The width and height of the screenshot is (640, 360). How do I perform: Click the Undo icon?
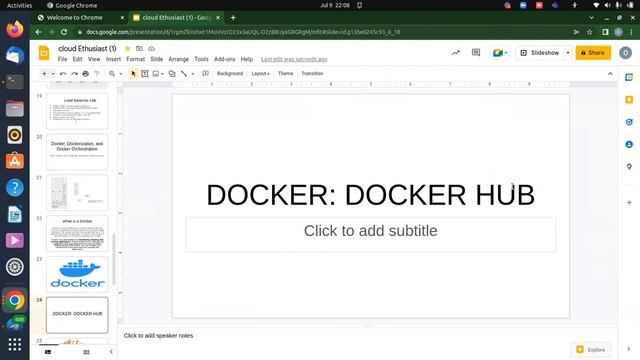click(63, 73)
